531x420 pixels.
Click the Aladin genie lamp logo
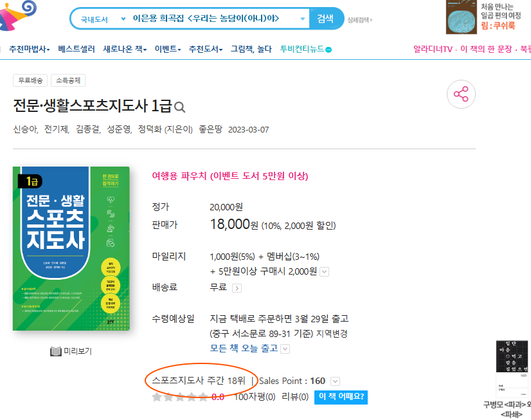(x=17, y=15)
